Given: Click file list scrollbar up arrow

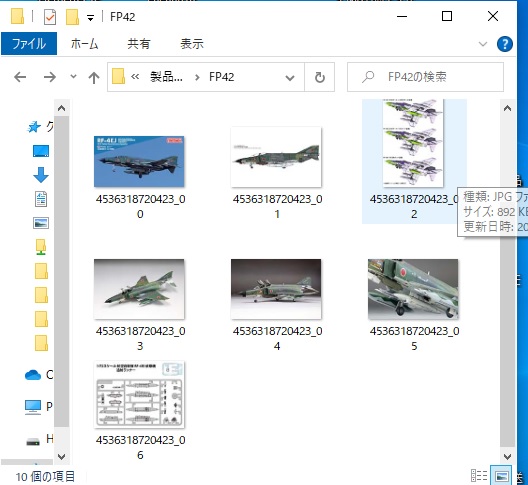Looking at the screenshot, I should tap(507, 108).
